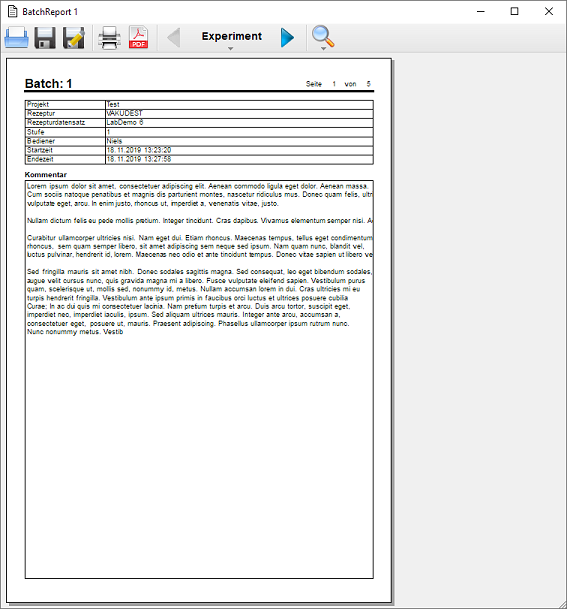Expand the small arrow under the magnifier
Viewport: 567px width, 609px height.
click(x=323, y=49)
